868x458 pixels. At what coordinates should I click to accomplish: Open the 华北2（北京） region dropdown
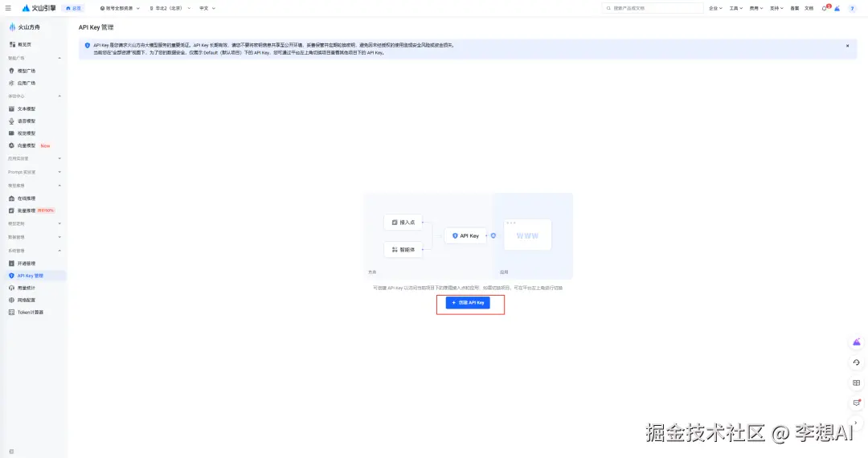coord(170,8)
